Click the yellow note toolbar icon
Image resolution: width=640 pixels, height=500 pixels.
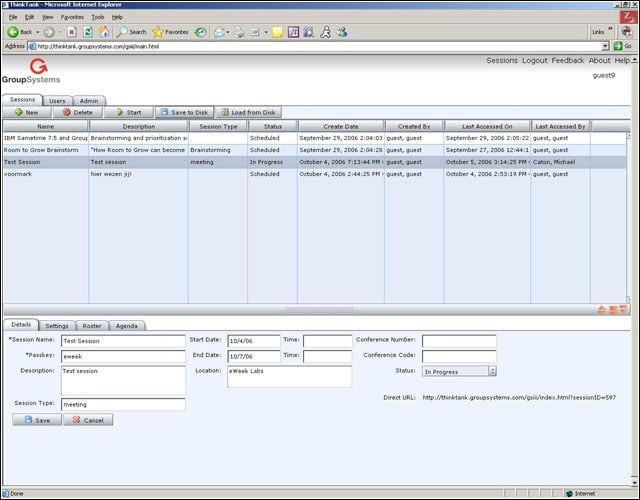pyautogui.click(x=278, y=32)
